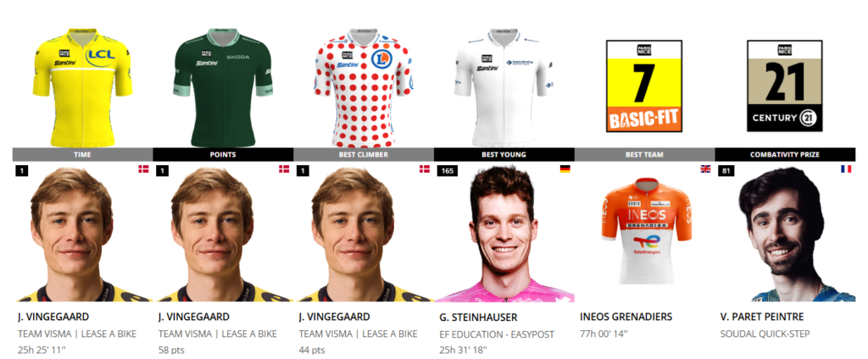The image size is (868, 359).
Task: Click G. Steinhauser's rider photo
Action: coord(504,232)
